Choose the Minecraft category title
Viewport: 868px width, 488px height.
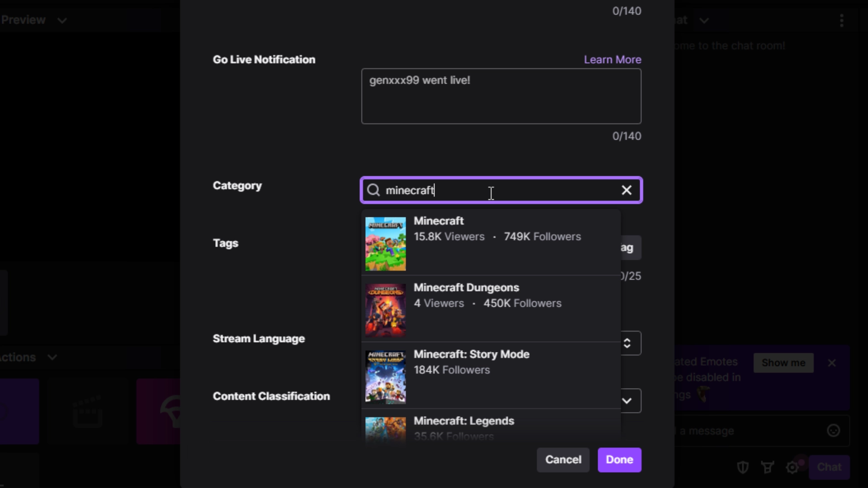(x=439, y=221)
